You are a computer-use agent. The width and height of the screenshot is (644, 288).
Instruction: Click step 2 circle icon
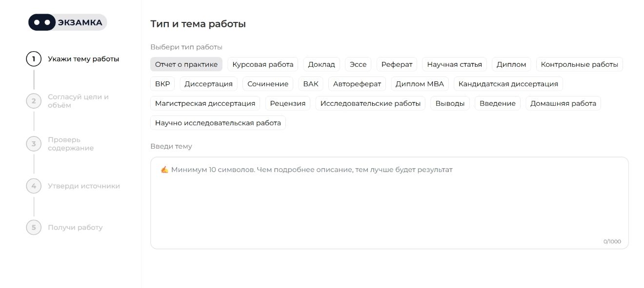pyautogui.click(x=33, y=100)
